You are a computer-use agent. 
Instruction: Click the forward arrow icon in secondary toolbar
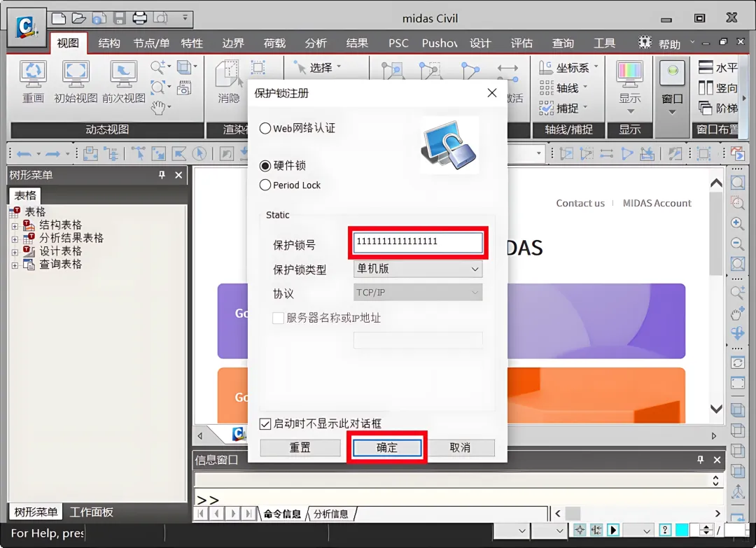tap(52, 154)
